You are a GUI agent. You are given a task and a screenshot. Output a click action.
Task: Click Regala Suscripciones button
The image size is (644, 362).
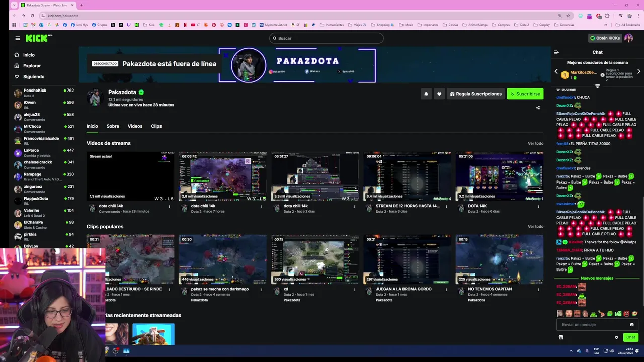[475, 94]
